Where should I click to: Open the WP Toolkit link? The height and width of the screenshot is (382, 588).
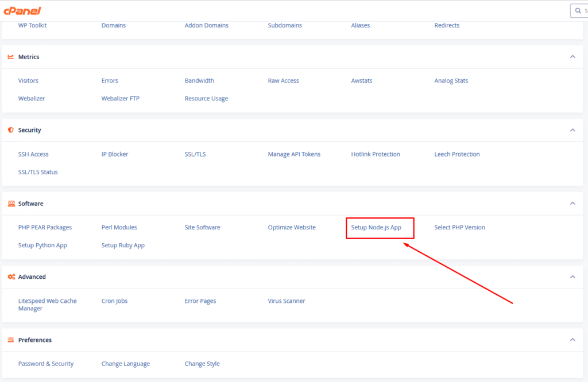click(x=32, y=25)
